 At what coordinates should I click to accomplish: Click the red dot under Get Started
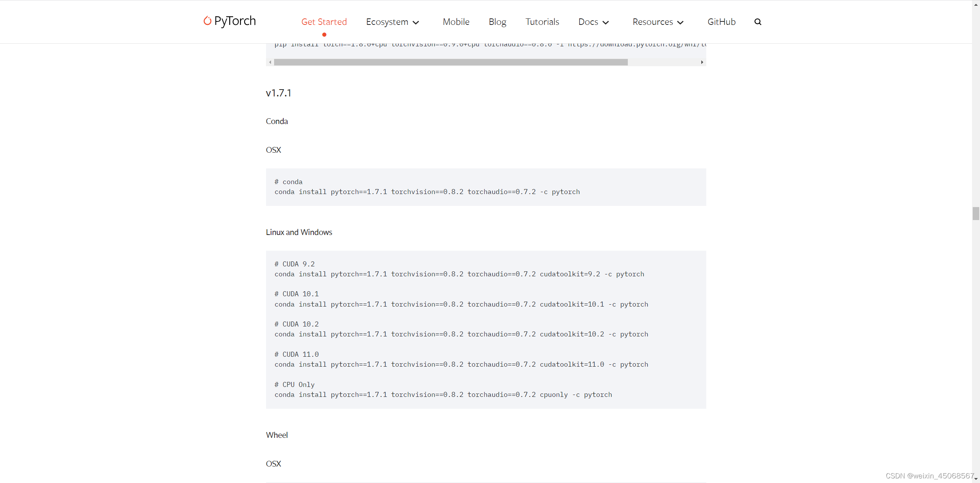click(323, 34)
